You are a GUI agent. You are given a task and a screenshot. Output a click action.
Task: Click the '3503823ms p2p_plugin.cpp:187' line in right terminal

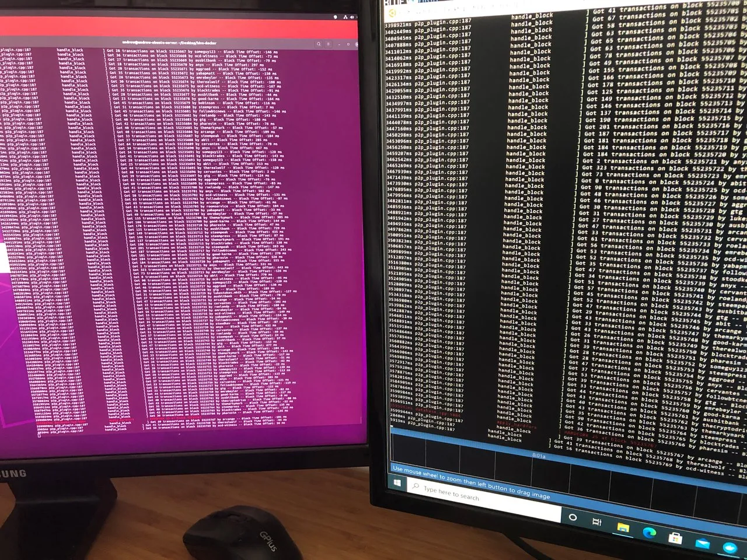point(428,241)
